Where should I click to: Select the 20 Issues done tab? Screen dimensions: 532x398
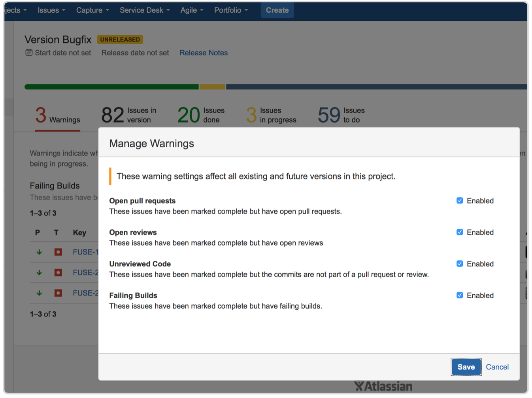point(201,116)
